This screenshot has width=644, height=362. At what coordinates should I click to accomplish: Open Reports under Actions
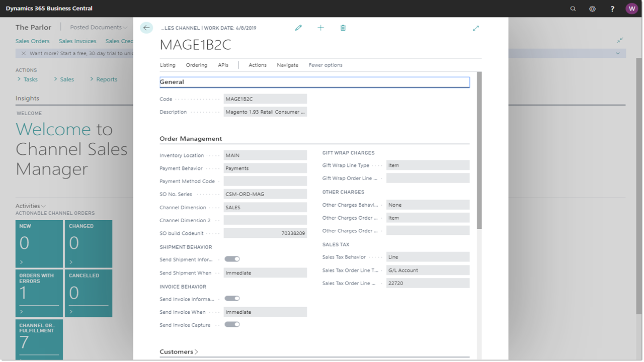(x=106, y=79)
